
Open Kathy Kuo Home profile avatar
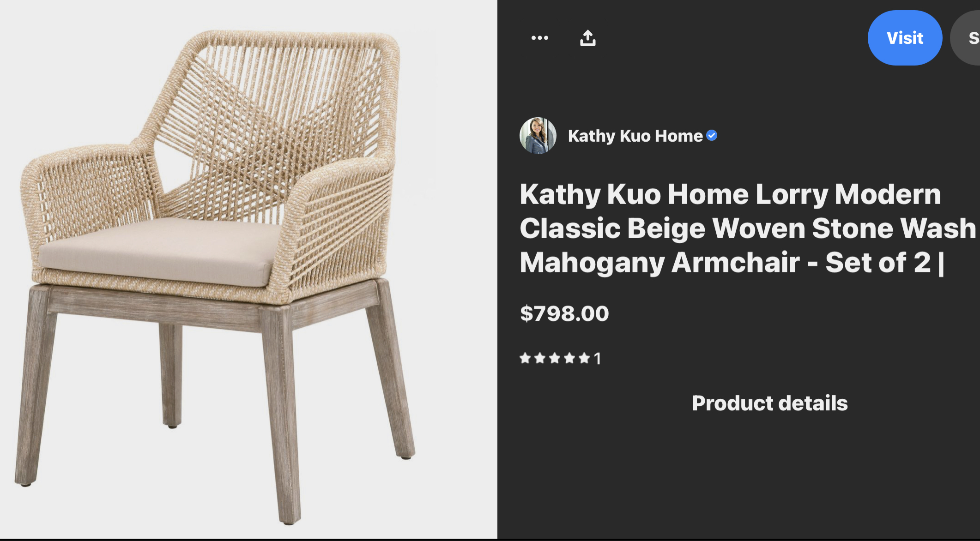click(x=538, y=135)
